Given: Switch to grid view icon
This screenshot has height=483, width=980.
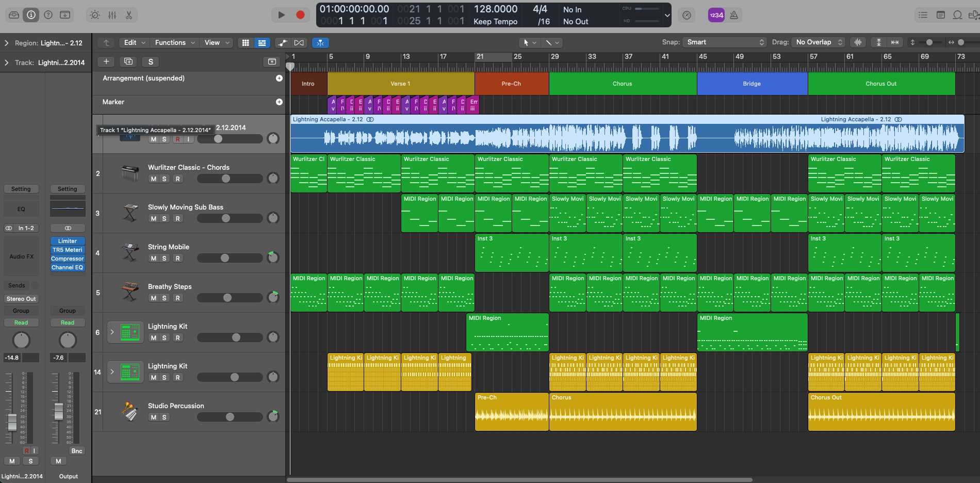Looking at the screenshot, I should (246, 43).
